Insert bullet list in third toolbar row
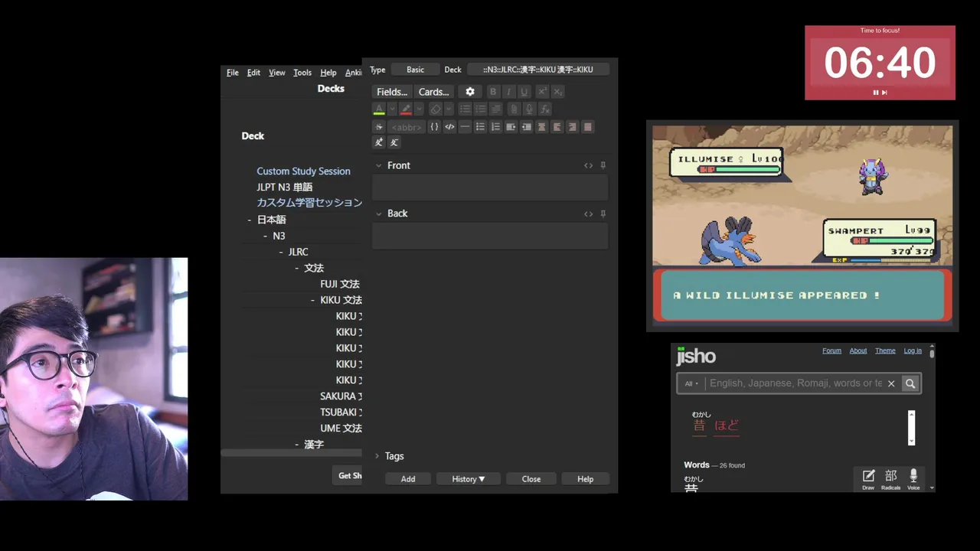This screenshot has width=980, height=551. point(480,127)
